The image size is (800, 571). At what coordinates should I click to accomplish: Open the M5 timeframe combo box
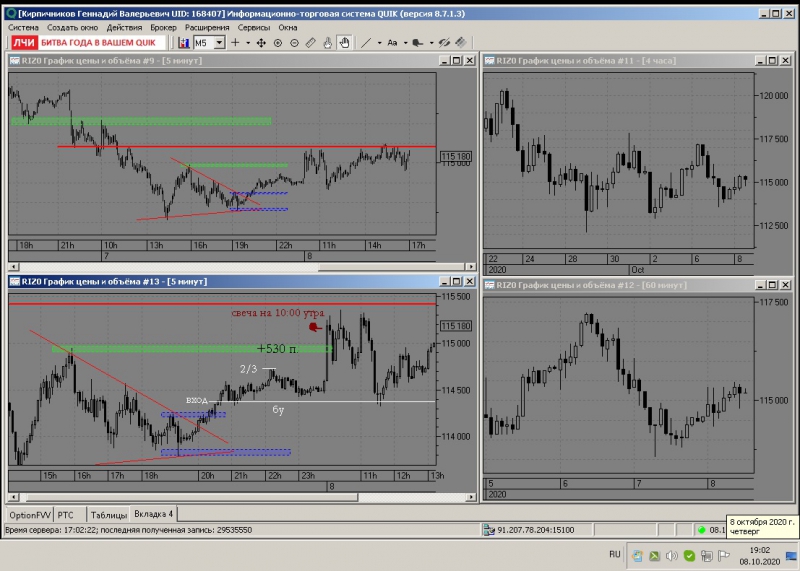209,43
